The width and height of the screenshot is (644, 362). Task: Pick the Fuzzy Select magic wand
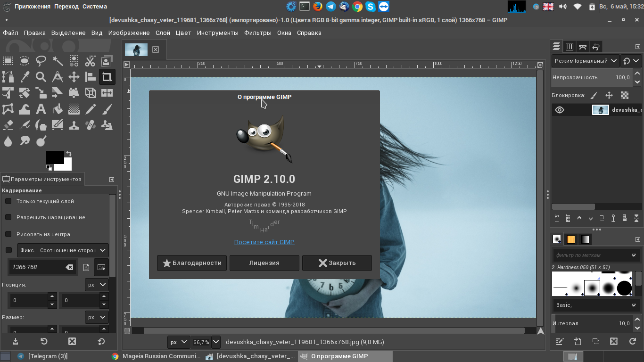[58, 61]
